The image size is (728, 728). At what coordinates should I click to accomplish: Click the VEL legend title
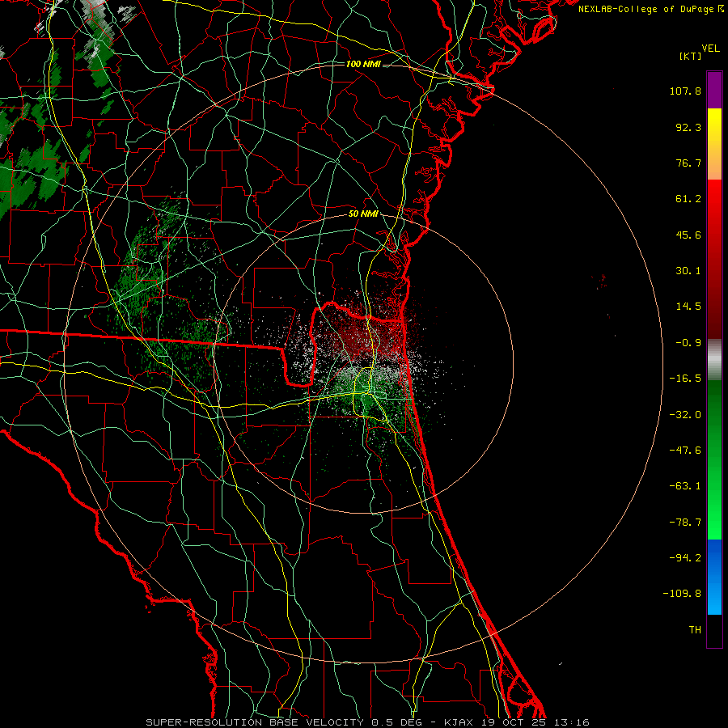pyautogui.click(x=710, y=49)
